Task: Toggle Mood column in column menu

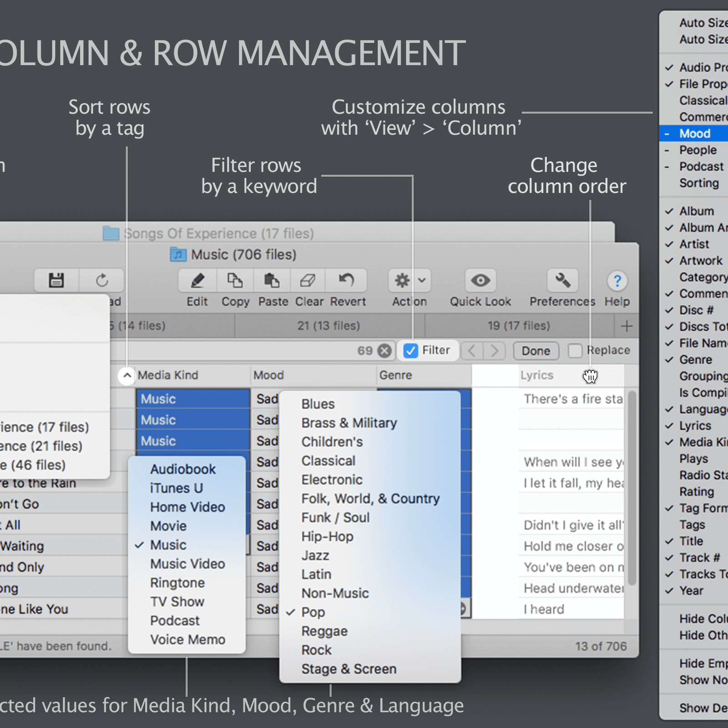Action: [x=694, y=134]
